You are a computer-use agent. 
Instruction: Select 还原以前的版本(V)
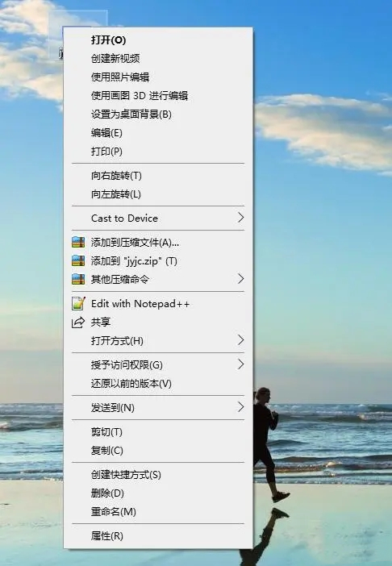coord(131,383)
